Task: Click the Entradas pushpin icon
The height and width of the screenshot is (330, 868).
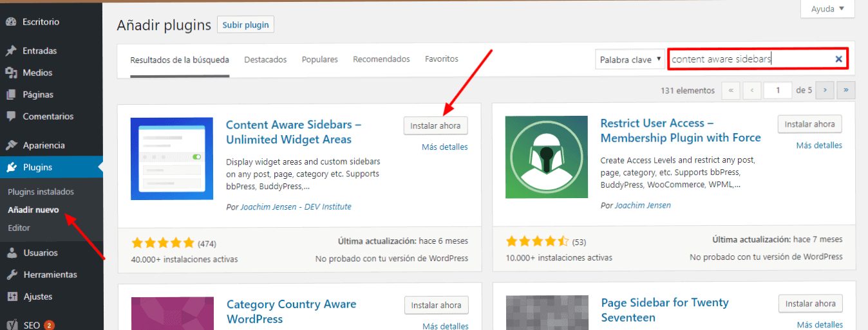Action: [11, 51]
